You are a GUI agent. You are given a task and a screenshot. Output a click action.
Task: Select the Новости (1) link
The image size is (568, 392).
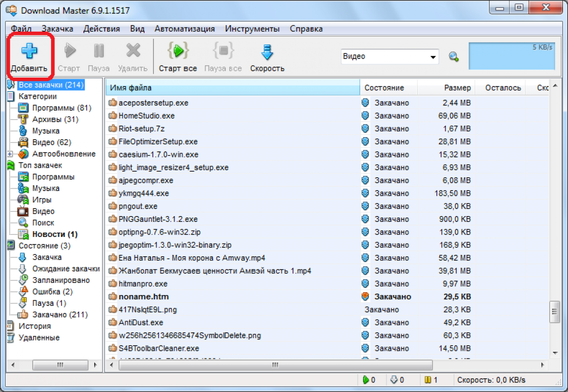point(54,234)
